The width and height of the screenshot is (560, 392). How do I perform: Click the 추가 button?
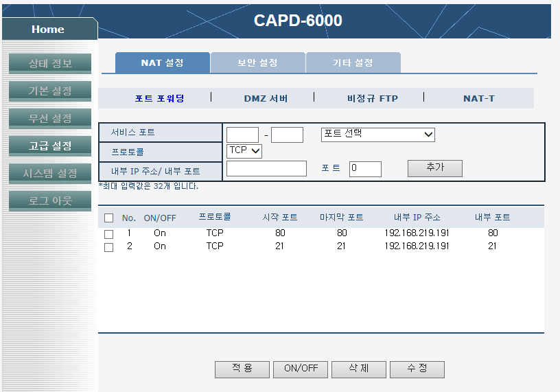[435, 168]
